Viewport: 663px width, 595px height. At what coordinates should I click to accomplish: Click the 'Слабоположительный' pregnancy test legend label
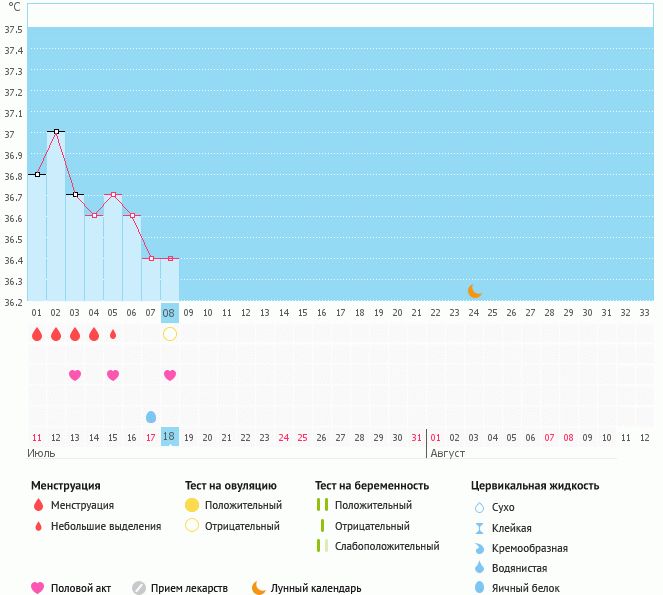coord(387,546)
